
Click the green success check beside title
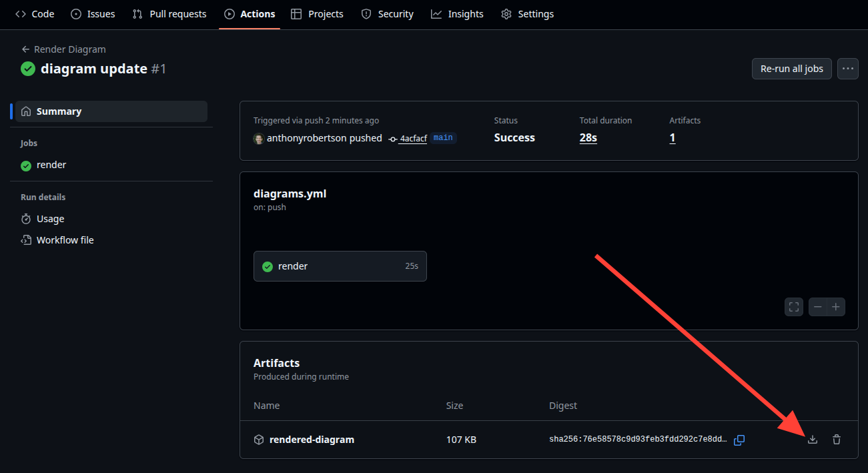(x=28, y=69)
